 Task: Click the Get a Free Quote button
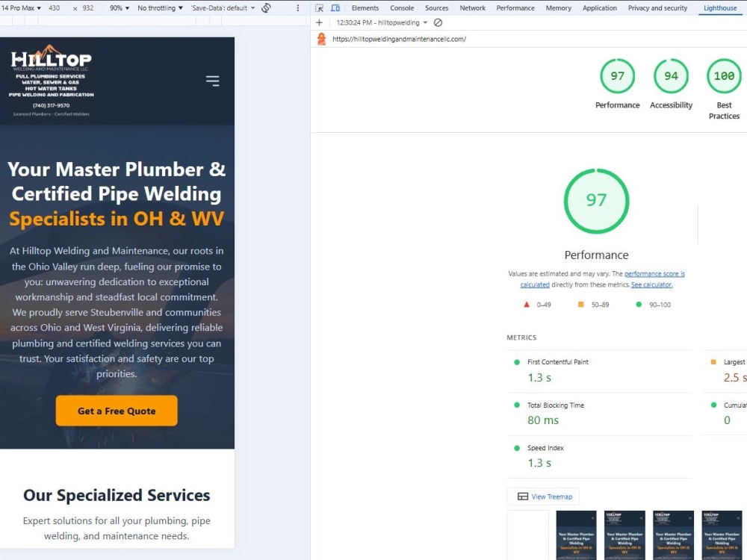pyautogui.click(x=117, y=411)
